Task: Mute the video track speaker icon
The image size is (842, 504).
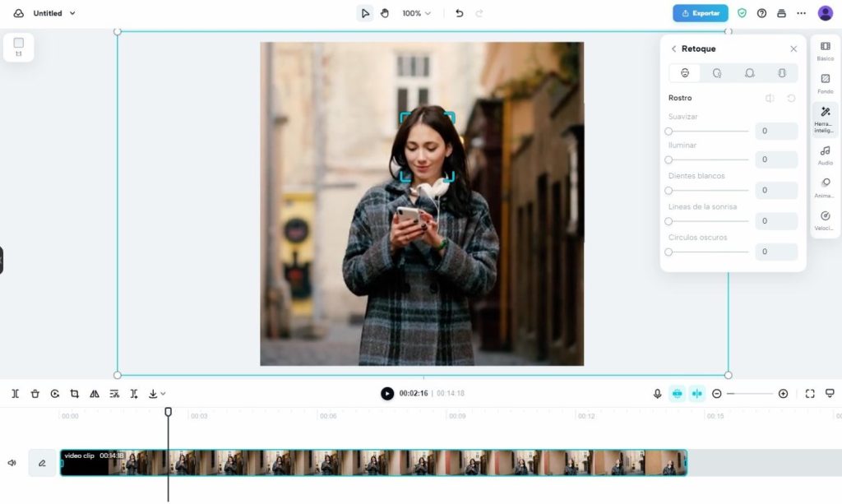Action: point(12,463)
